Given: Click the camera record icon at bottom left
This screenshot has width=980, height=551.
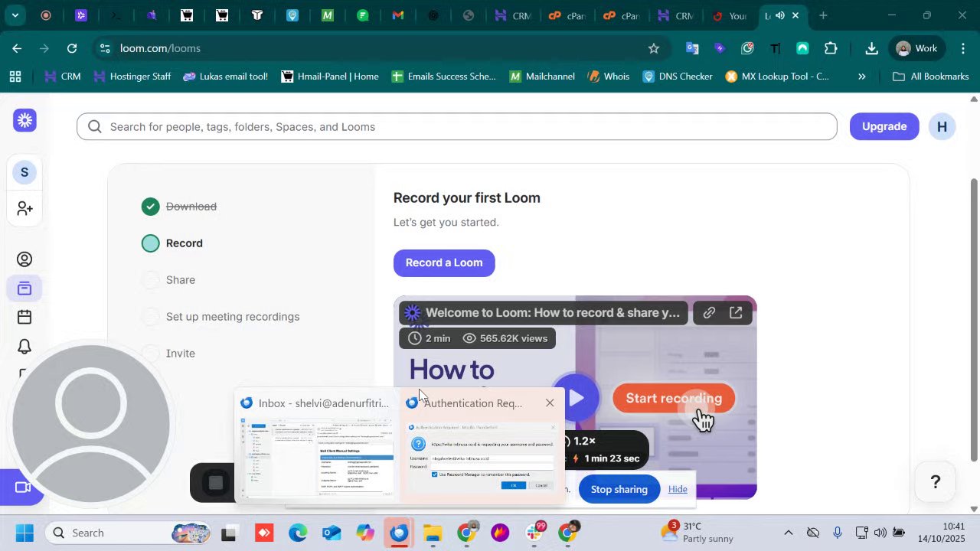Looking at the screenshot, I should point(21,487).
